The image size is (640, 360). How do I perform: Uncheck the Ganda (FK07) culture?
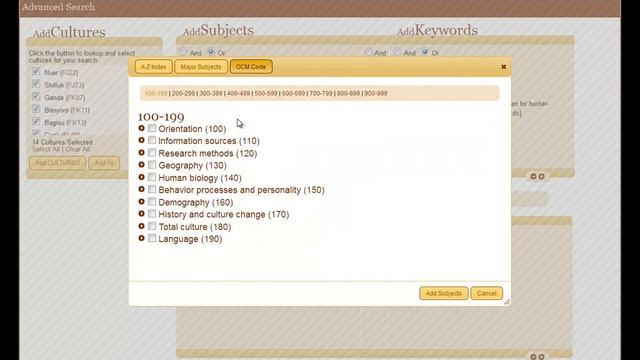[x=36, y=96]
